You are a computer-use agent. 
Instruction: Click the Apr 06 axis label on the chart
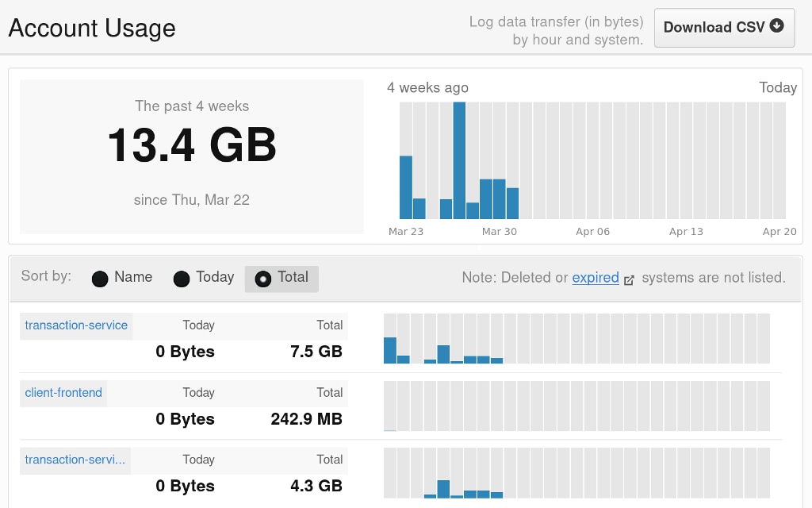(x=592, y=231)
